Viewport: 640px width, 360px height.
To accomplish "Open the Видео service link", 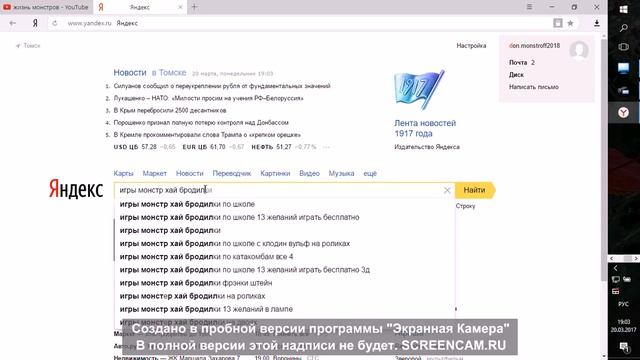I will point(309,173).
